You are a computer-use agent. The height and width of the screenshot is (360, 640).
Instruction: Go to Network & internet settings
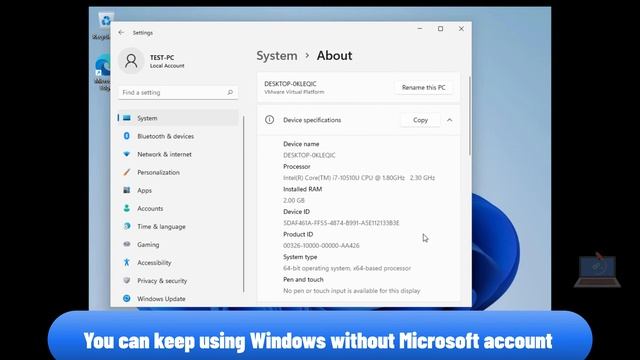pyautogui.click(x=178, y=154)
